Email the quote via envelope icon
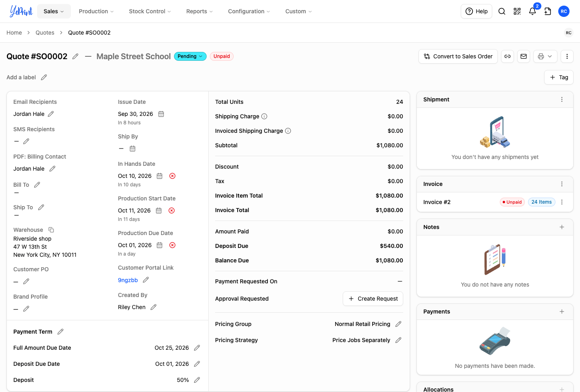 click(524, 56)
